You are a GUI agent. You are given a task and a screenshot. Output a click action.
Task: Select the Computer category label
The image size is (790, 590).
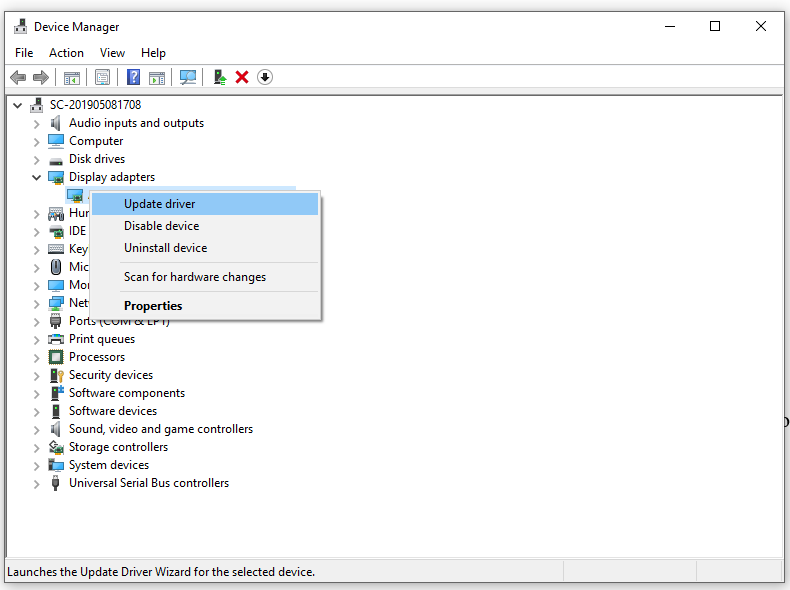pyautogui.click(x=96, y=141)
